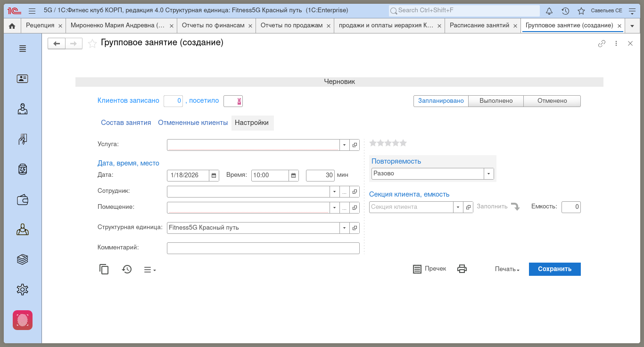
Task: Switch to the Состав занятия tab
Action: [x=126, y=123]
